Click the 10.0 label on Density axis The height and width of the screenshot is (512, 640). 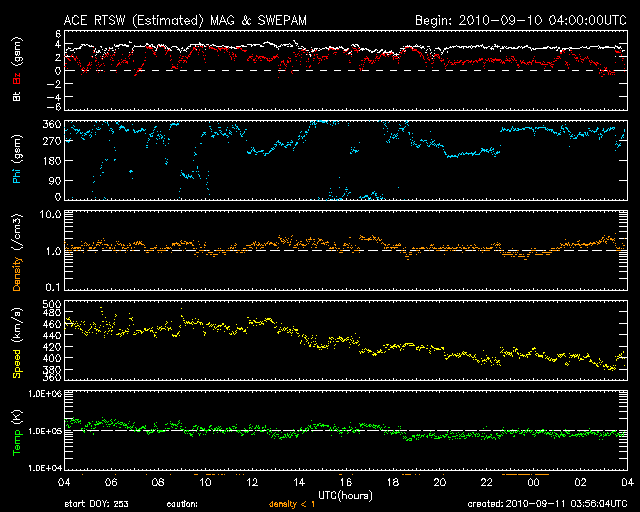click(50, 214)
